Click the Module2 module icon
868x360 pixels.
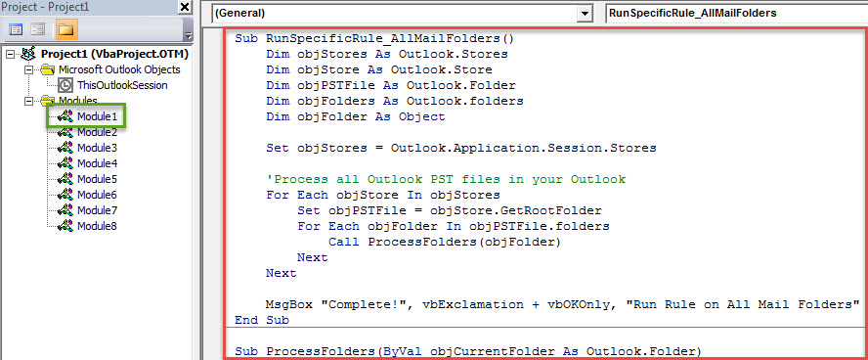pyautogui.click(x=65, y=132)
